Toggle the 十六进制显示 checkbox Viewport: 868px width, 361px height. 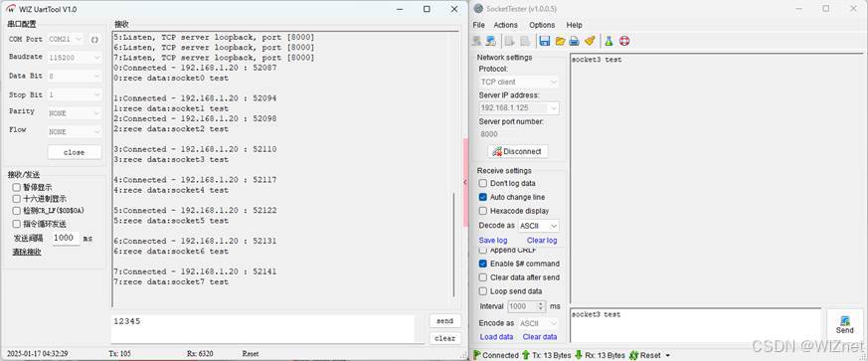[x=16, y=198]
